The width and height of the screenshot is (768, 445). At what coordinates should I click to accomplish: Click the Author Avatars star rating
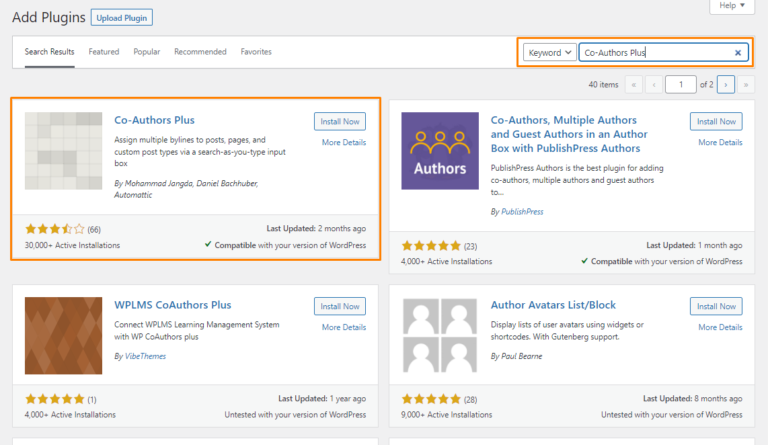(x=431, y=399)
